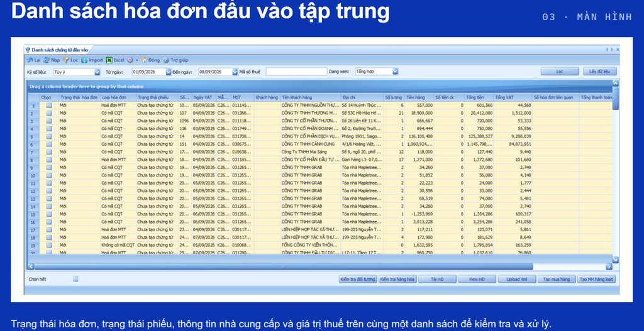Export the list with the Excel icon
644x331 pixels.
[x=109, y=60]
